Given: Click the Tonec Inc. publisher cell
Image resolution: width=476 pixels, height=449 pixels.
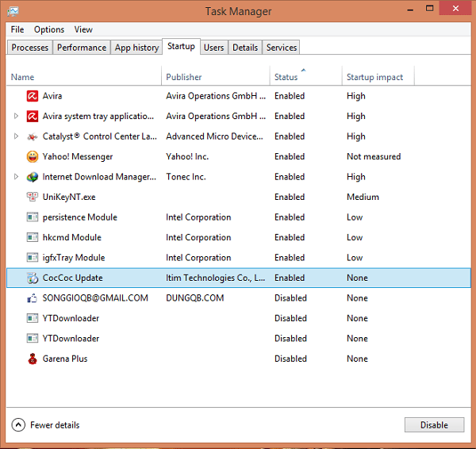Looking at the screenshot, I should point(186,177).
